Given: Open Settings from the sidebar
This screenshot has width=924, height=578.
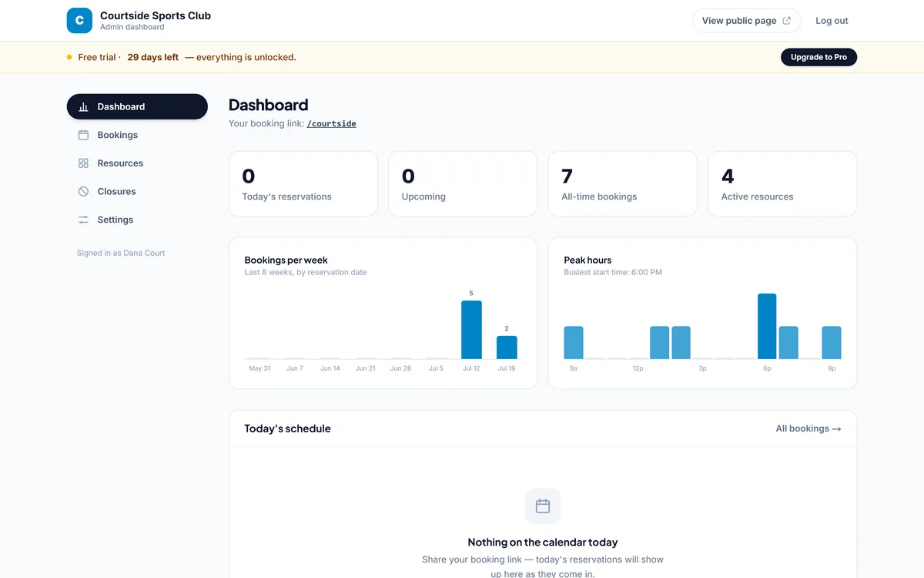Looking at the screenshot, I should point(137,220).
